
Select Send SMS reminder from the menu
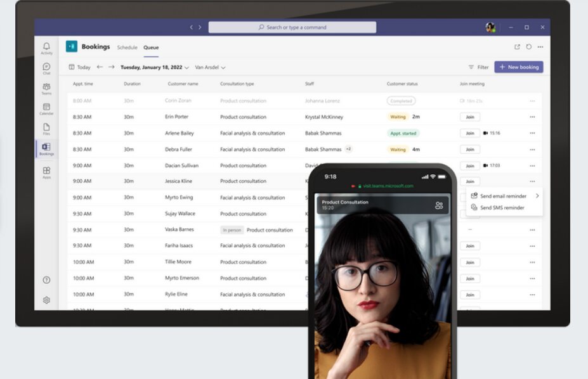point(503,208)
